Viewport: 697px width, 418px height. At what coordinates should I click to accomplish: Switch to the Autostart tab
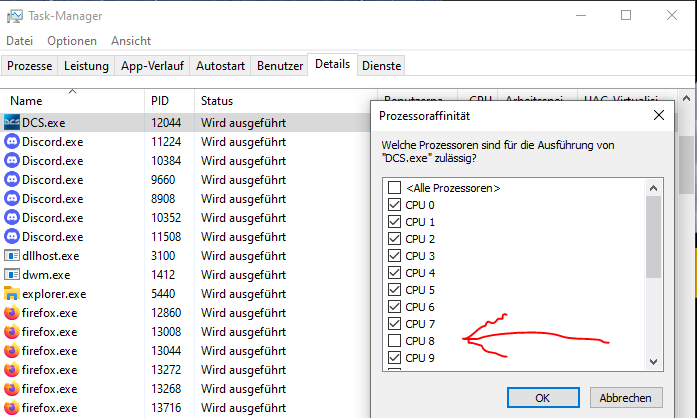(x=220, y=66)
